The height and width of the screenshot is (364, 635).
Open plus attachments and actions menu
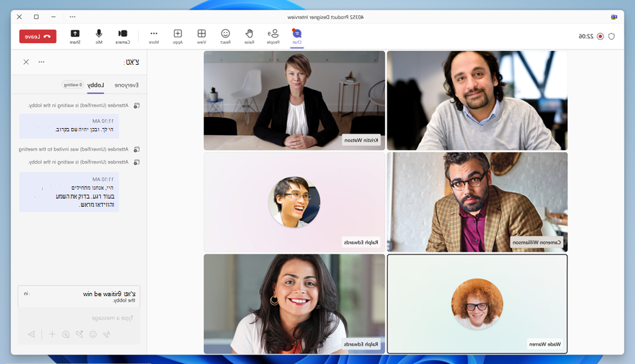coord(52,334)
